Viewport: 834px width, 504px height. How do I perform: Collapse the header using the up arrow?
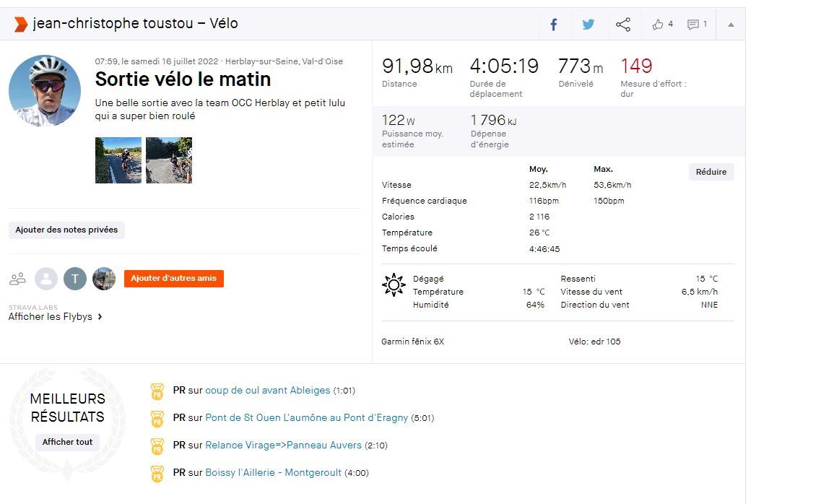pyautogui.click(x=731, y=25)
